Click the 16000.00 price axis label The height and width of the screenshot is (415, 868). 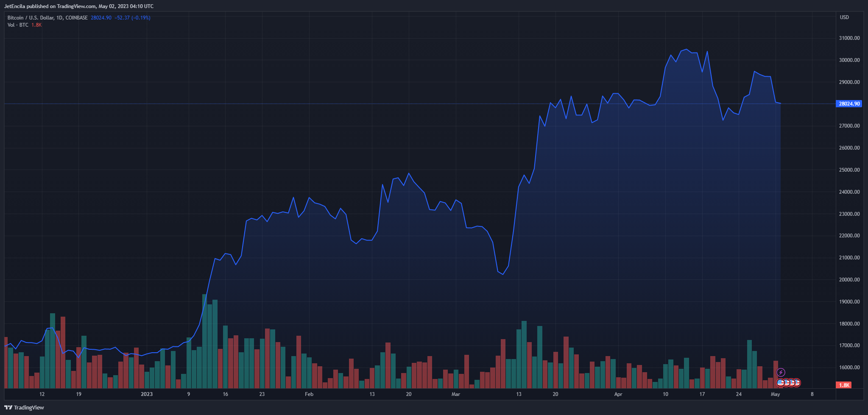pos(849,368)
